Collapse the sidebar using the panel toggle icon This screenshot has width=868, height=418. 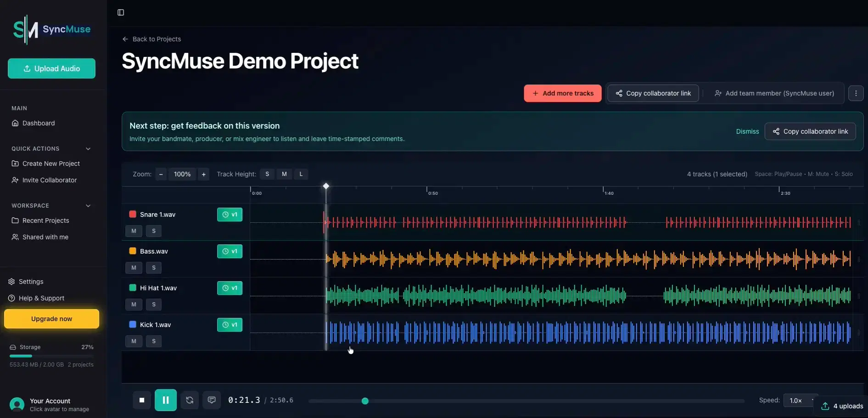point(120,12)
